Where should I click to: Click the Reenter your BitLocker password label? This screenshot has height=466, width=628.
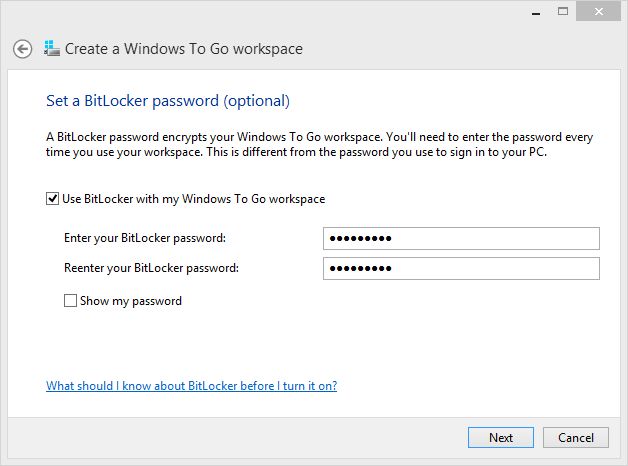point(151,268)
